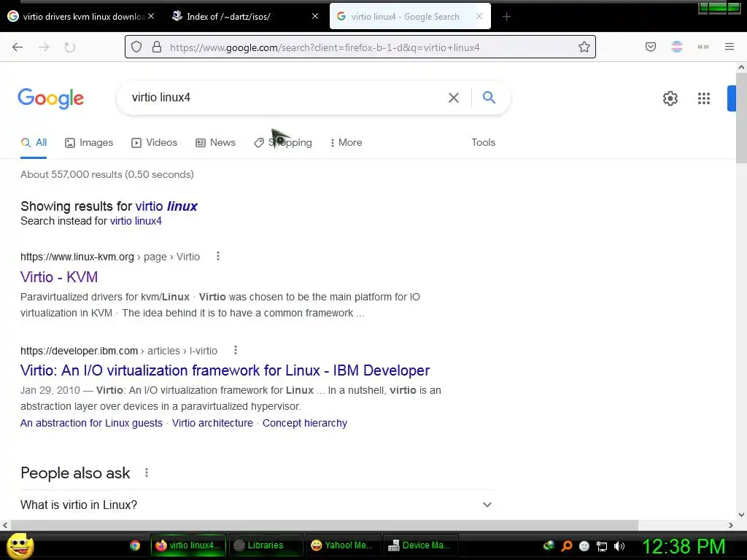
Task: Open the More search filters menu
Action: 347,142
